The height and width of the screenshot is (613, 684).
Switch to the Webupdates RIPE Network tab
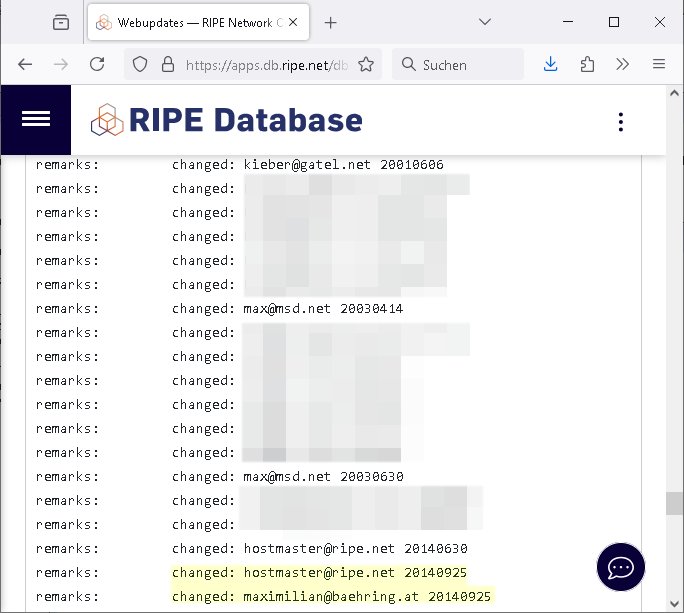(198, 23)
